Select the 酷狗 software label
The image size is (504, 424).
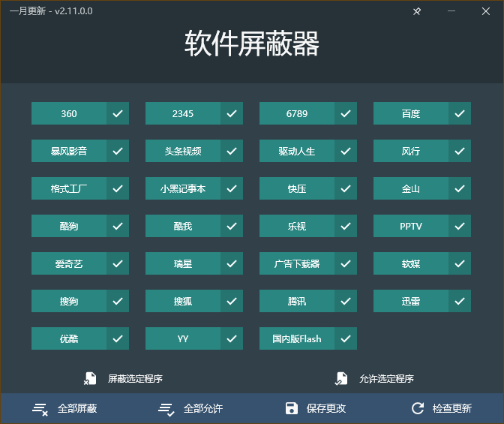69,226
